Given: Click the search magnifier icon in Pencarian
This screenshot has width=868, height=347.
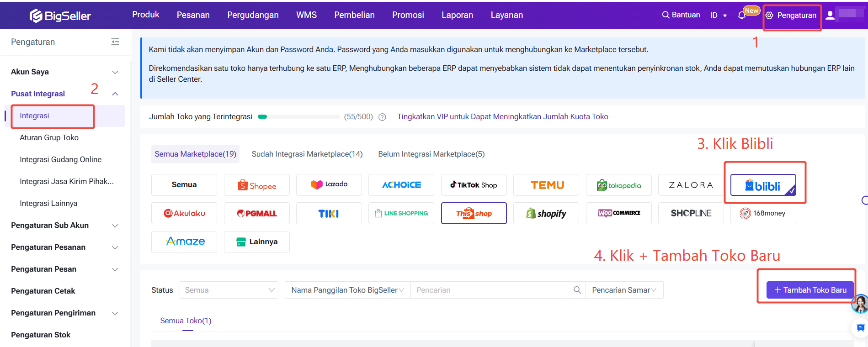Looking at the screenshot, I should tap(577, 290).
